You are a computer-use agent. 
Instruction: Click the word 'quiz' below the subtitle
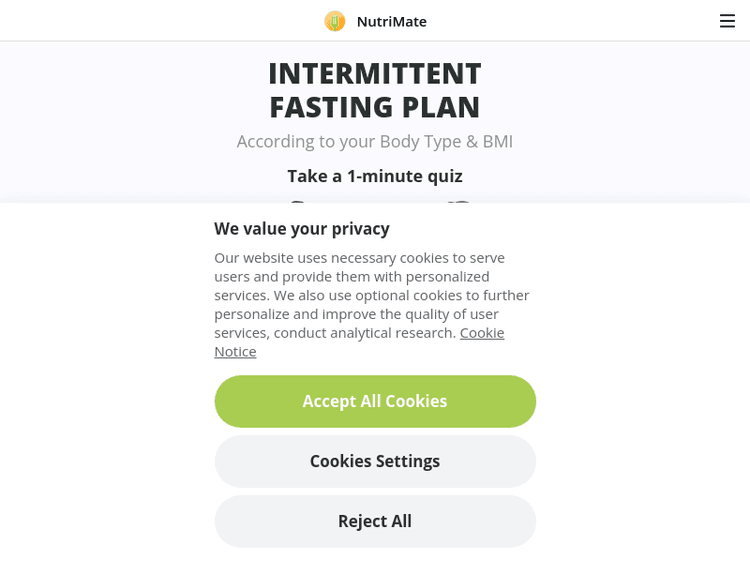[445, 176]
